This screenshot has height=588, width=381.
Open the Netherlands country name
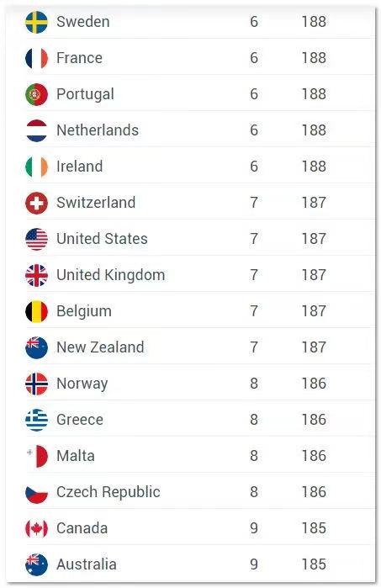98,130
